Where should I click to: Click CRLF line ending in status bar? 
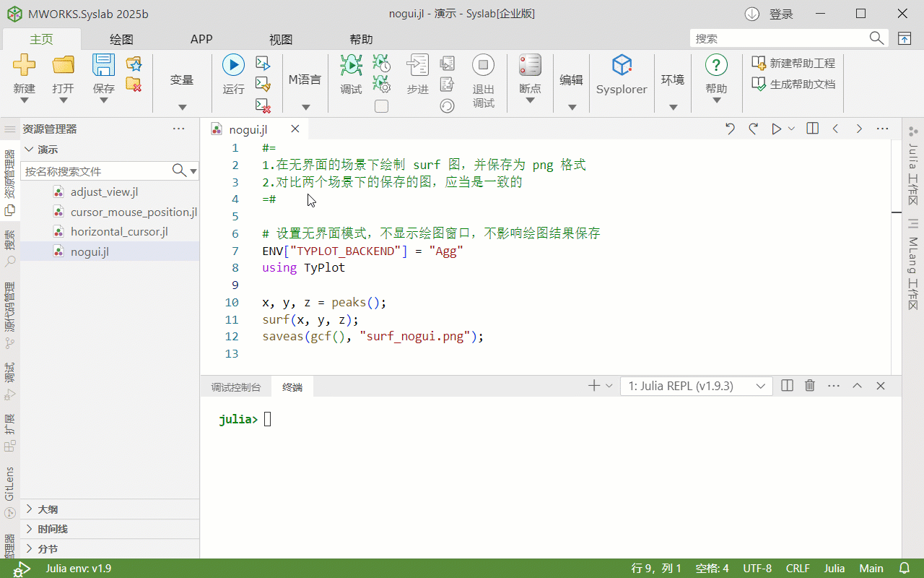click(x=798, y=569)
